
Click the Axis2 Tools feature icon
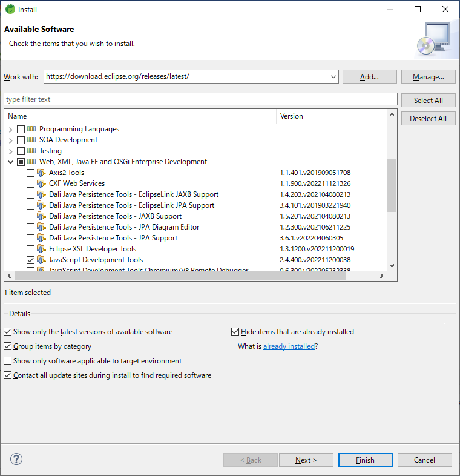(x=41, y=173)
